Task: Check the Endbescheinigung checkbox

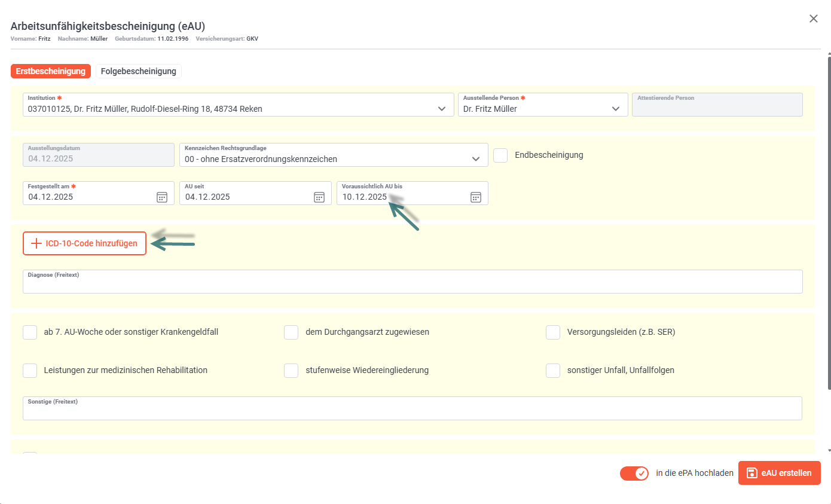Action: 500,155
